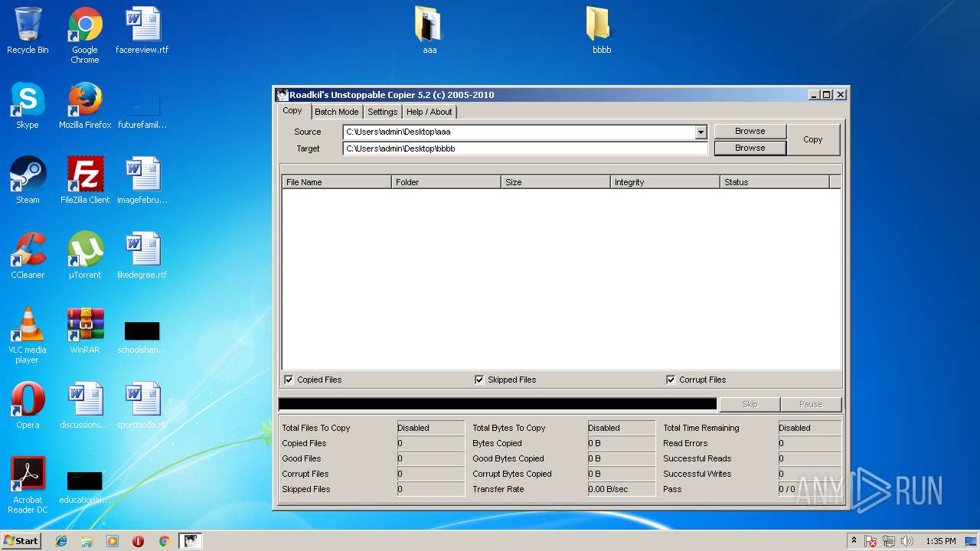Click Chrome icon in taskbar
980x551 pixels.
coord(164,541)
